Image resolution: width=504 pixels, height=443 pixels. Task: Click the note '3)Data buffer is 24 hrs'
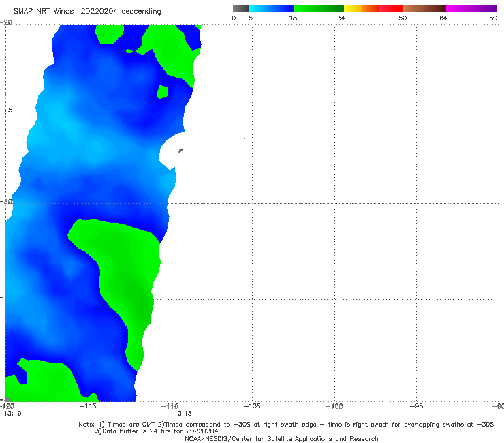157,431
